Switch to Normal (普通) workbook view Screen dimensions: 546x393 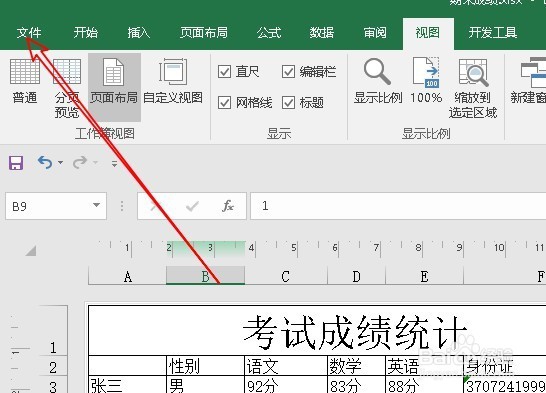coord(25,82)
